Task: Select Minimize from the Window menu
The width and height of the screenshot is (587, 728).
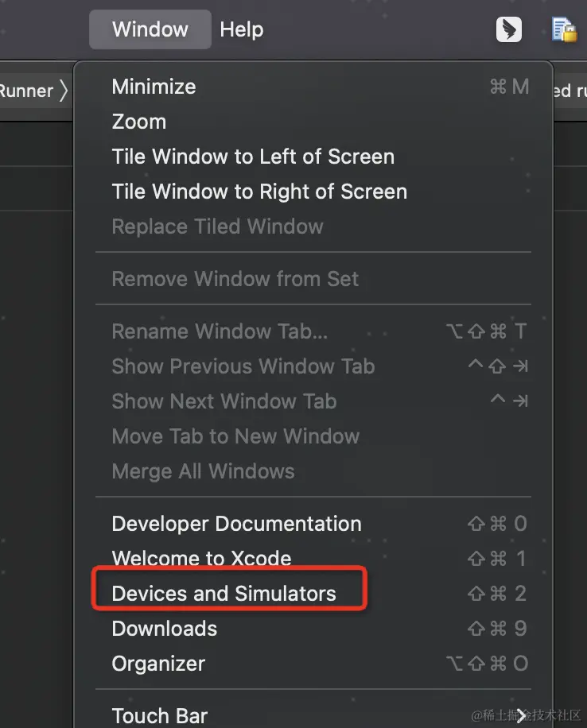Action: [154, 87]
